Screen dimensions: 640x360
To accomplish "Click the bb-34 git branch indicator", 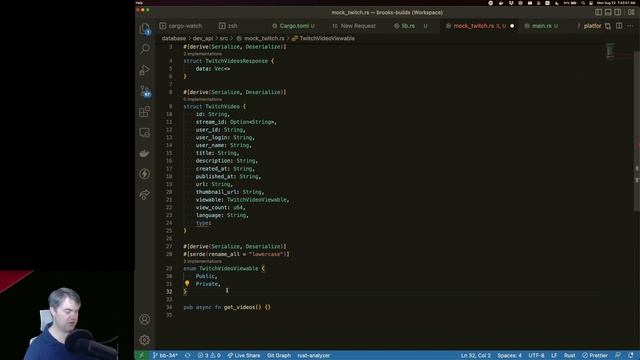I will click(x=165, y=356).
